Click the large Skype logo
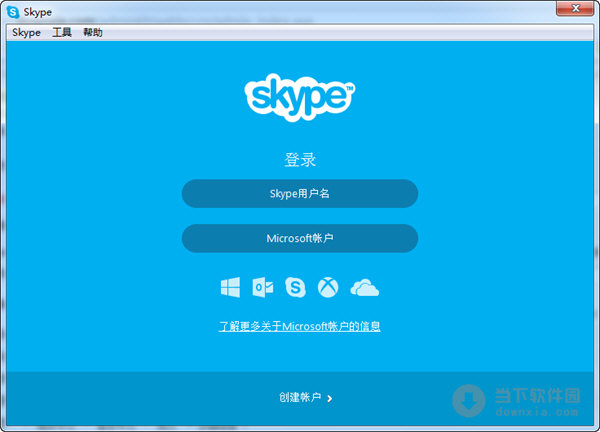 coord(300,98)
